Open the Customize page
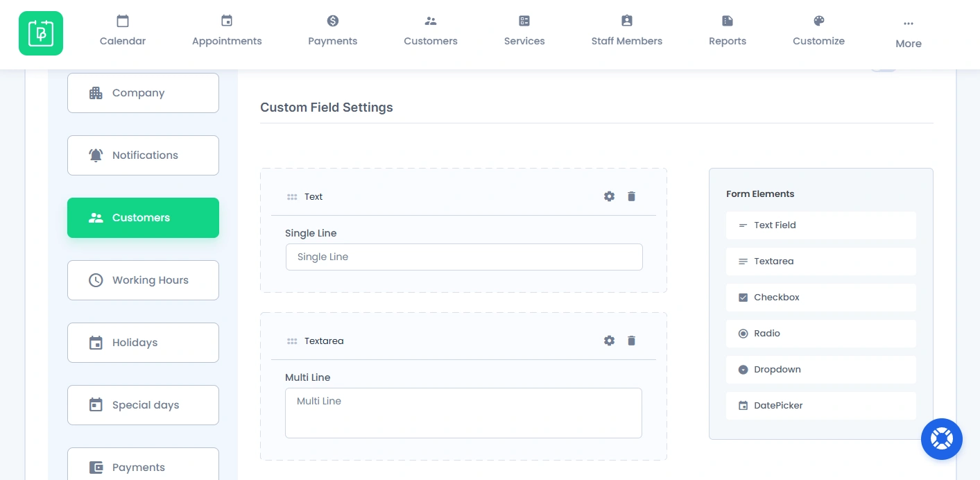The height and width of the screenshot is (480, 980). (x=819, y=32)
